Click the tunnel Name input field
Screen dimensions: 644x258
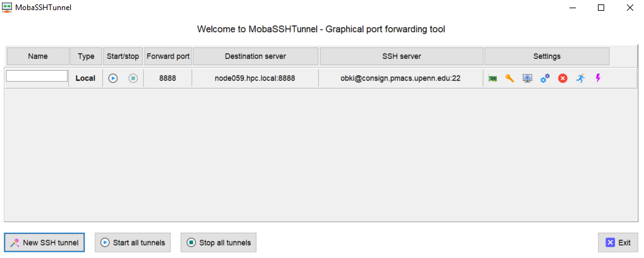pyautogui.click(x=37, y=76)
